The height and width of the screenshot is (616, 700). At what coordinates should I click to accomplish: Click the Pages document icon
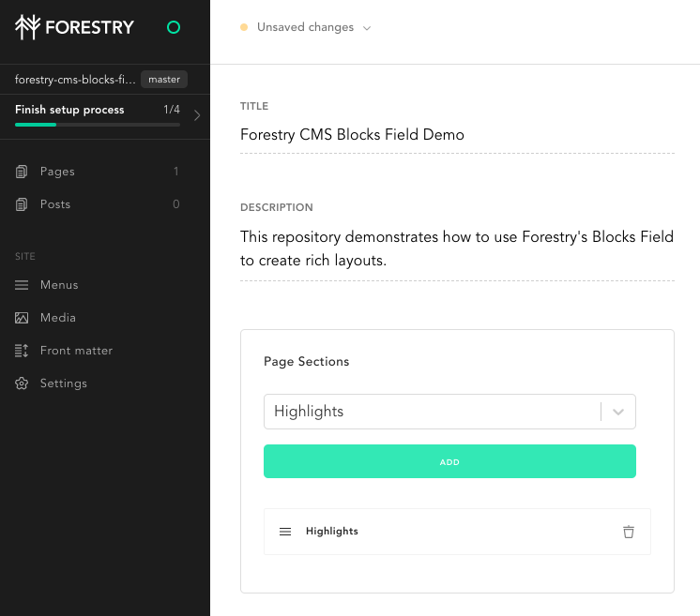22,172
